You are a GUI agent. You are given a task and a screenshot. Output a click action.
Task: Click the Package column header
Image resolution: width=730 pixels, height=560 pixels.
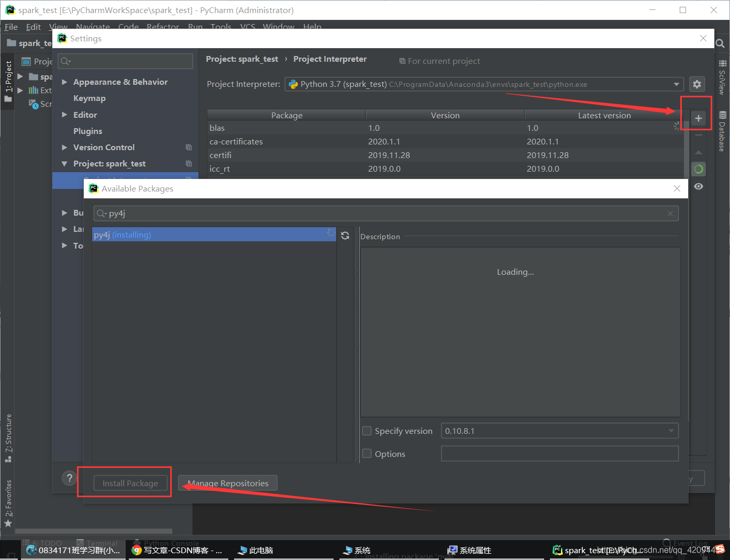tap(286, 115)
